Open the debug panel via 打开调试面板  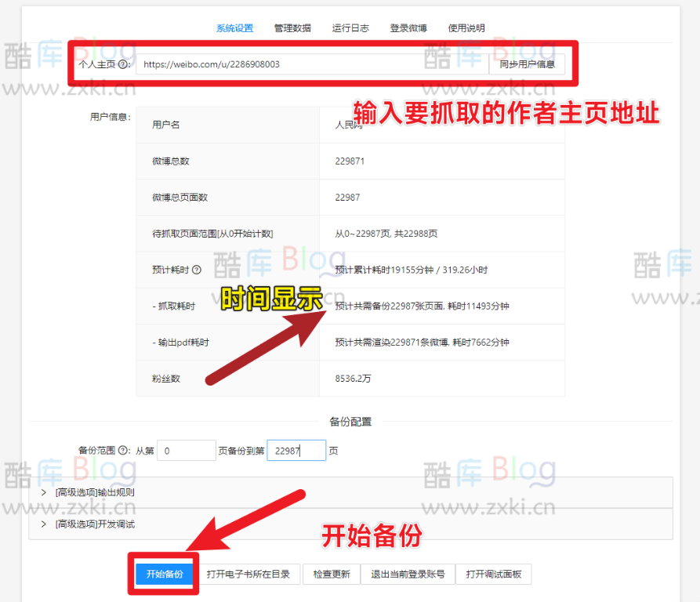tap(494, 574)
